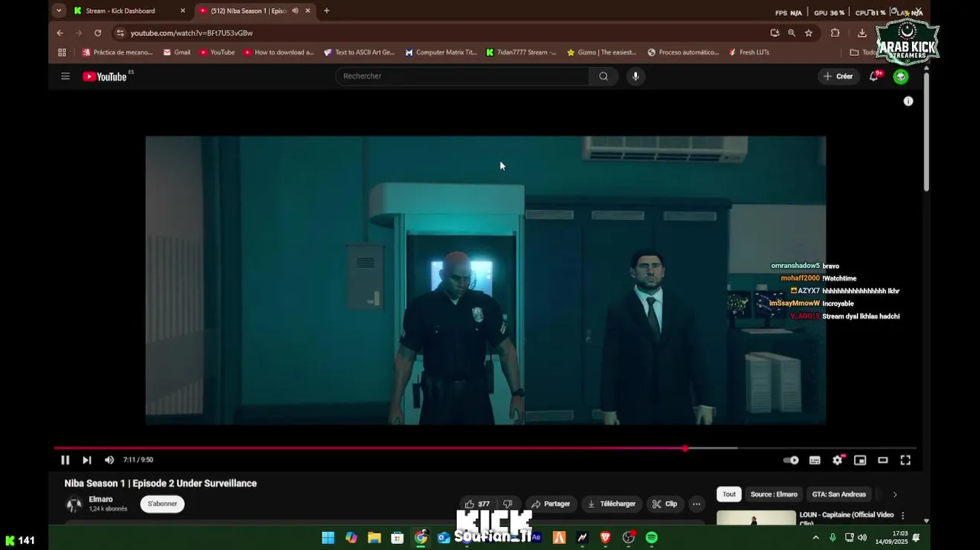This screenshot has width=980, height=550.
Task: Switch to miniplayer mode
Action: coord(860,460)
